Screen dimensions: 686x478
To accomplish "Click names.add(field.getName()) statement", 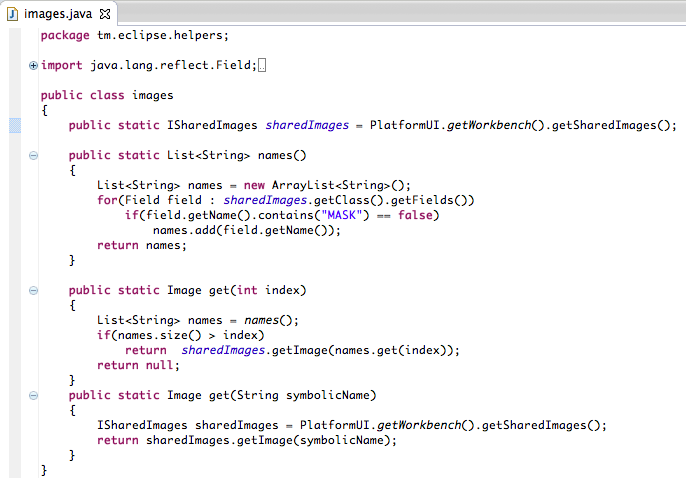I will pos(246,230).
